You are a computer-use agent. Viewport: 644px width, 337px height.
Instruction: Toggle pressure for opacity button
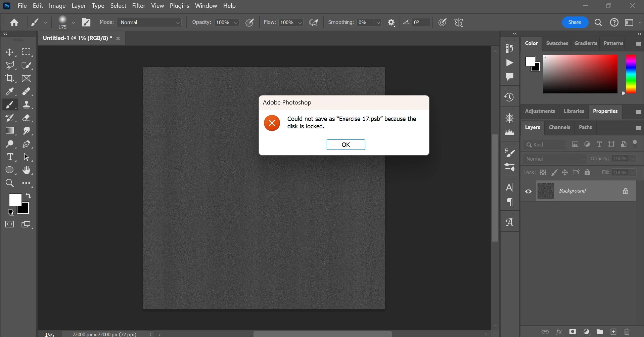250,23
